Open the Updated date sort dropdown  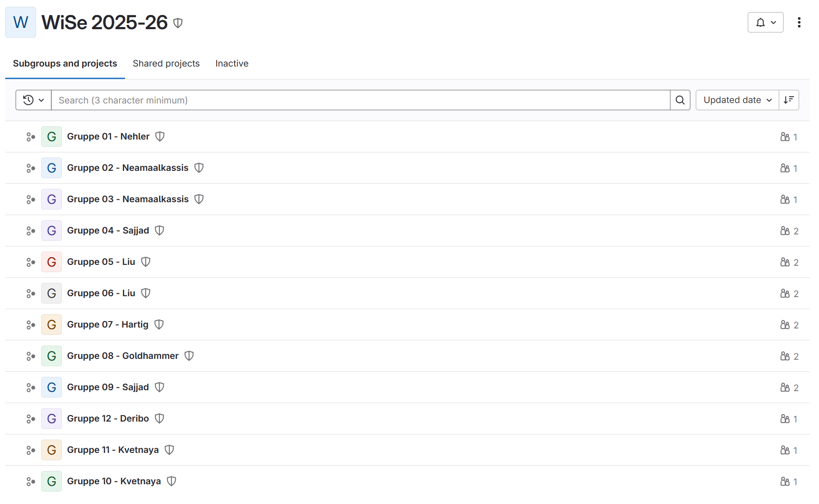click(x=737, y=100)
